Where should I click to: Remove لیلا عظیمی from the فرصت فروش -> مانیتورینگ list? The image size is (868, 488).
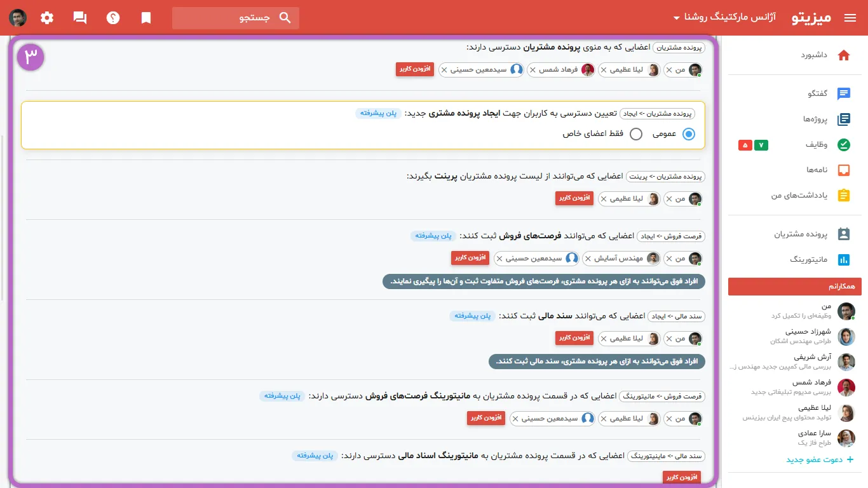pyautogui.click(x=604, y=419)
